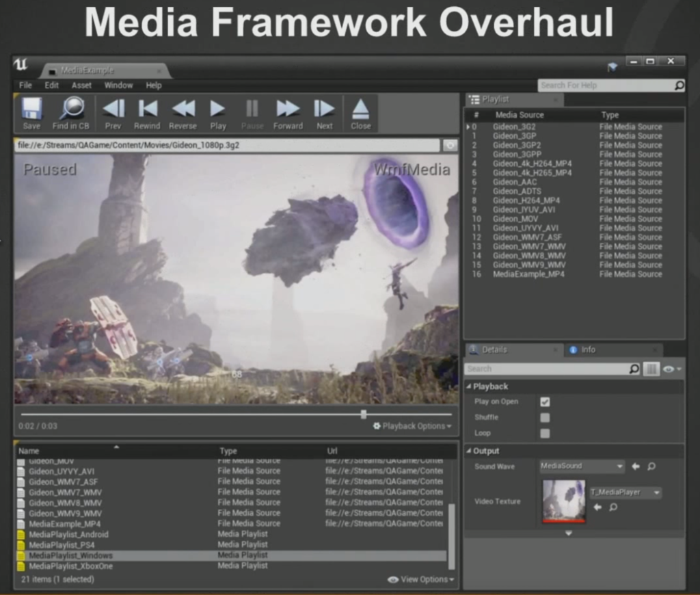This screenshot has width=700, height=595.
Task: Select Gideon_AAC in the playlist
Action: [574, 182]
